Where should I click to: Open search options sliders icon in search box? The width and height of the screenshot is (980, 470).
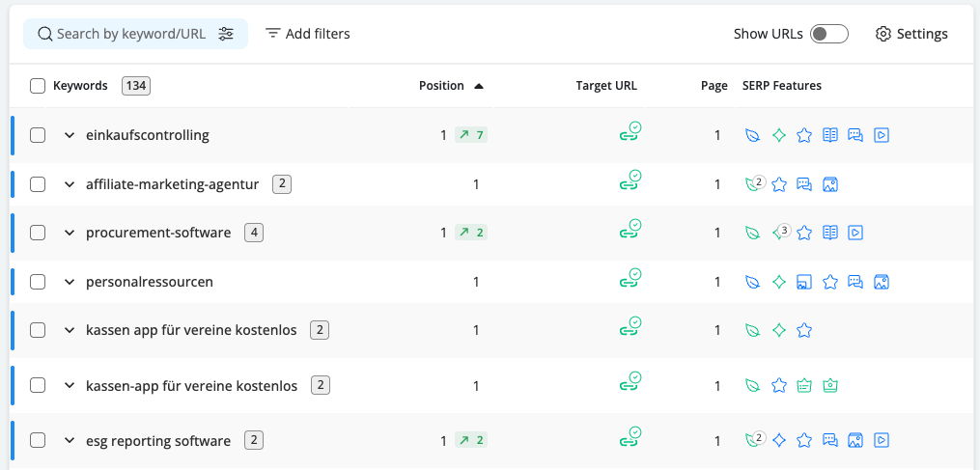tap(226, 34)
